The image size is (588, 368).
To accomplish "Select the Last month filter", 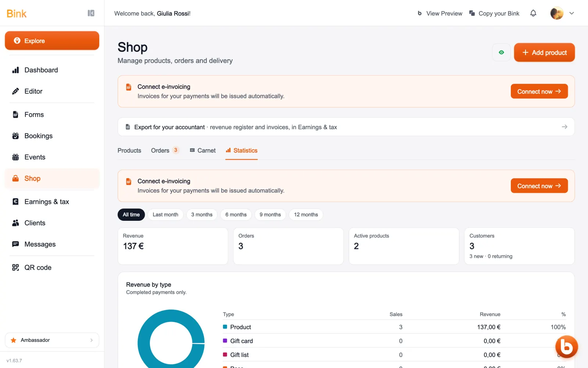I will point(165,215).
